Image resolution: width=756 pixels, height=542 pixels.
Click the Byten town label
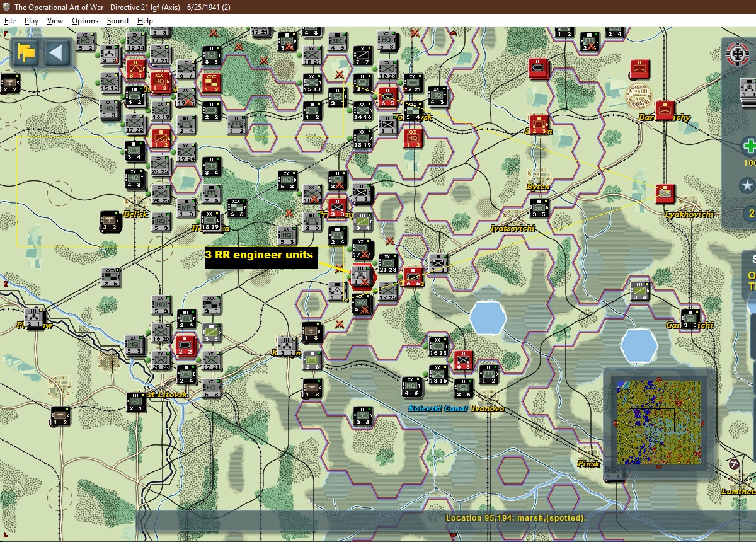point(538,187)
